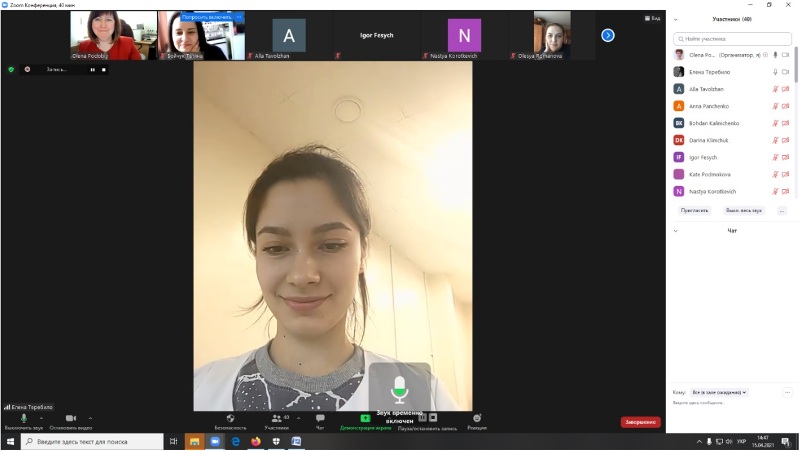This screenshot has height=451, width=800.
Task: Unmute Alla Tavolzhan in participant list
Action: (x=775, y=89)
